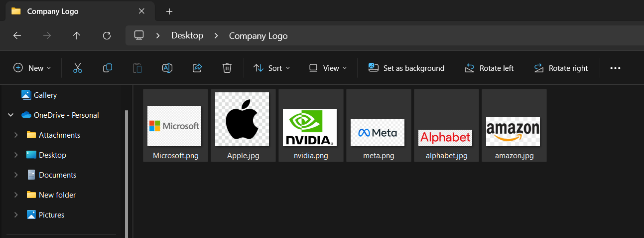This screenshot has height=238, width=644.
Task: Click the Microsoft.png file name
Action: click(176, 156)
